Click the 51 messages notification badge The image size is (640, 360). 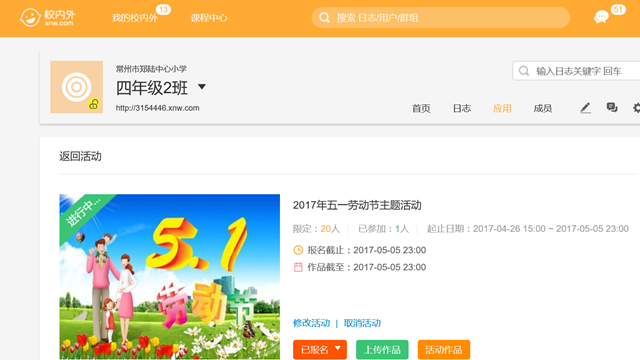pos(618,9)
